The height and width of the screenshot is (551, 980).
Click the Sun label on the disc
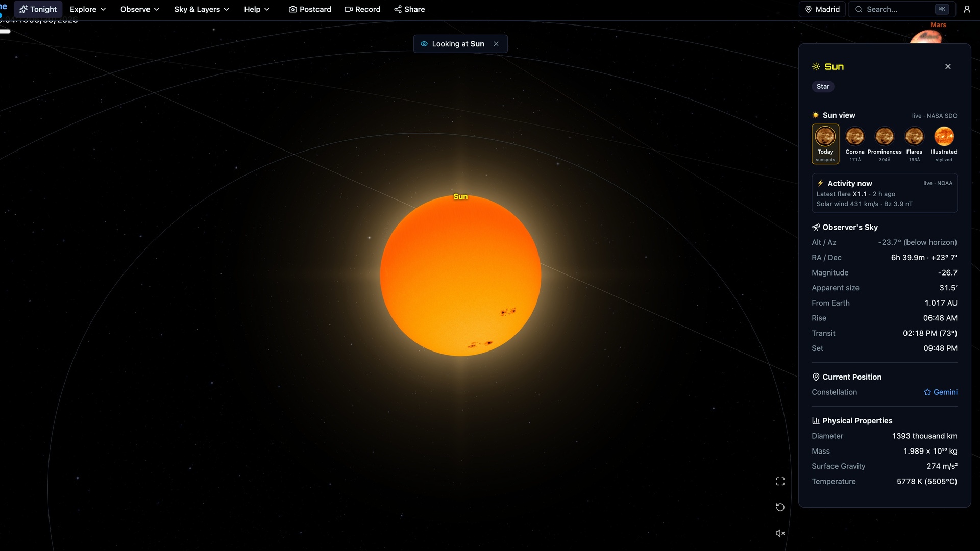point(460,197)
